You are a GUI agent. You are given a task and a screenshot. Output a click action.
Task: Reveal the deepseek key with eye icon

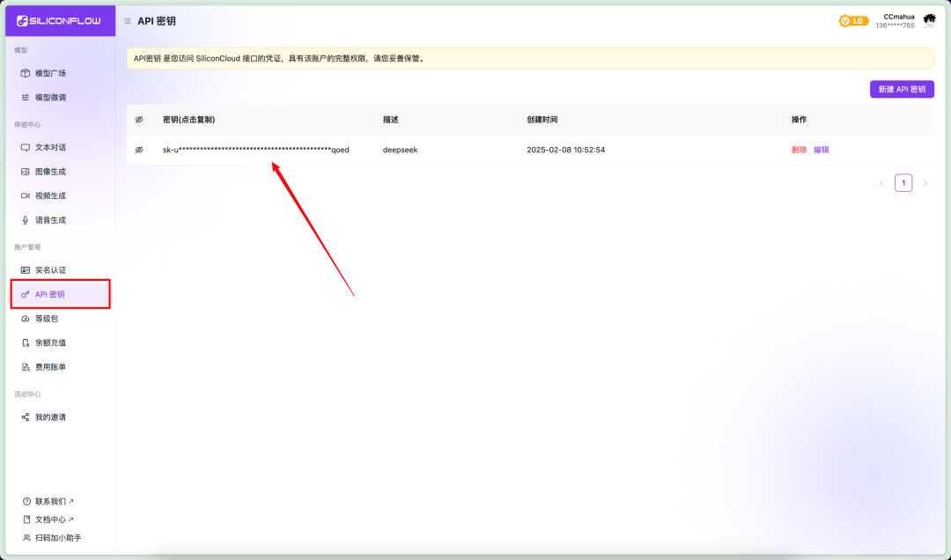(x=139, y=150)
